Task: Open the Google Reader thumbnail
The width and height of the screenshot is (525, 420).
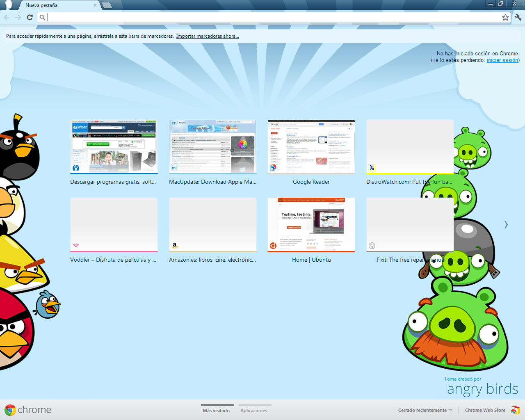Action: click(311, 147)
